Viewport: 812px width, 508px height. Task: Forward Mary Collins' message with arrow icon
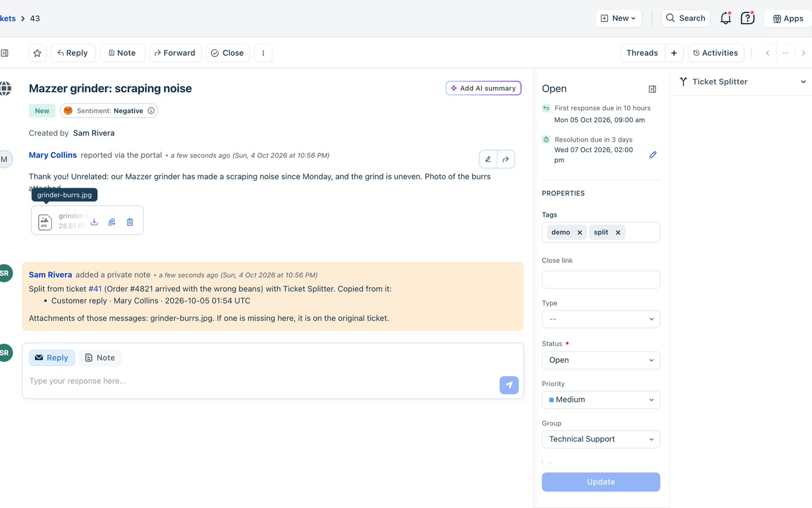(x=506, y=159)
